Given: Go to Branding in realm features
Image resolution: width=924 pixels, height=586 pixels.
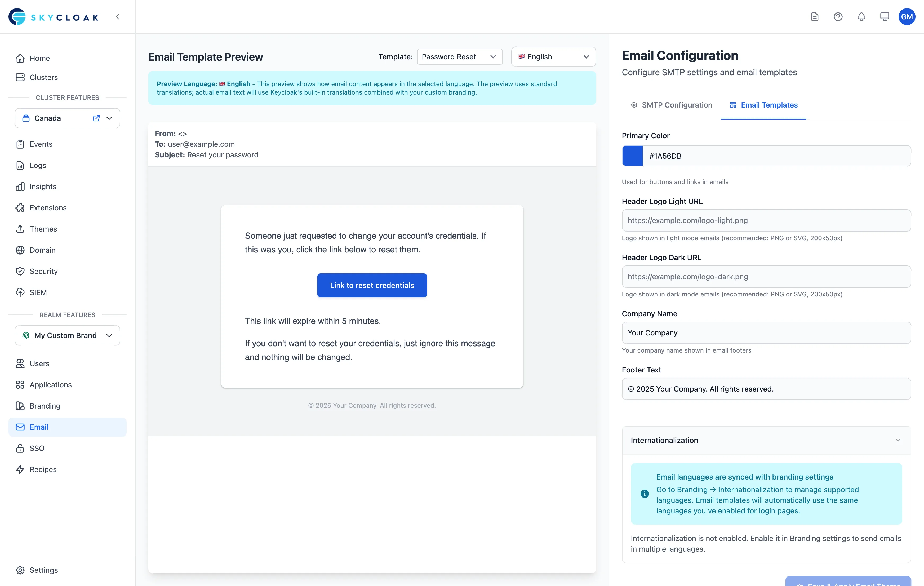Looking at the screenshot, I should 45,406.
